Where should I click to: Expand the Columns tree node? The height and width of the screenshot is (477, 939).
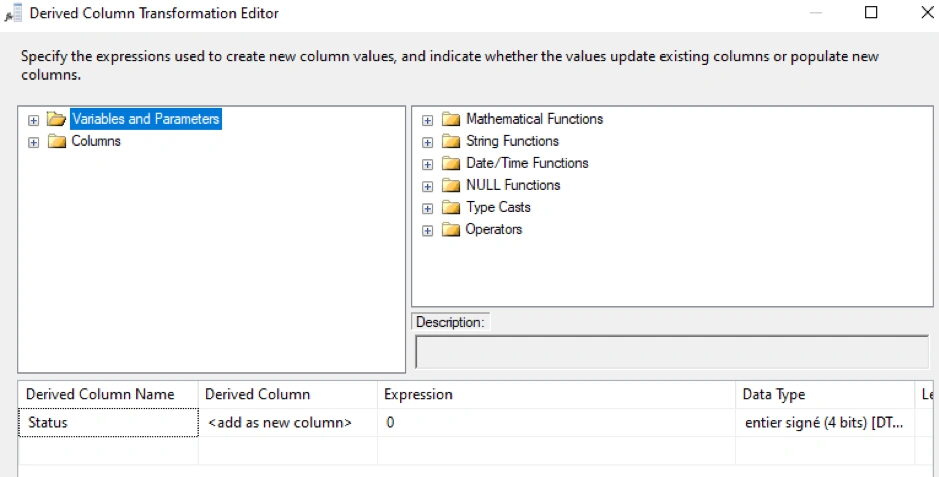coord(34,142)
